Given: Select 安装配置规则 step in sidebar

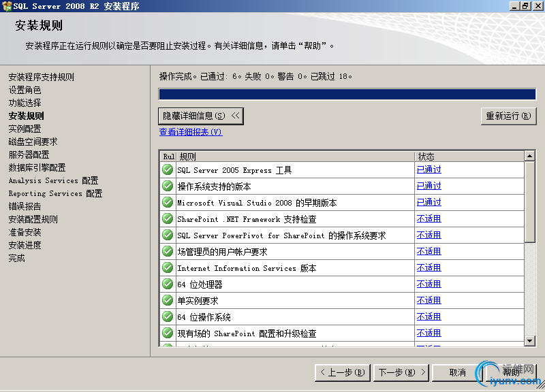Looking at the screenshot, I should 33,219.
